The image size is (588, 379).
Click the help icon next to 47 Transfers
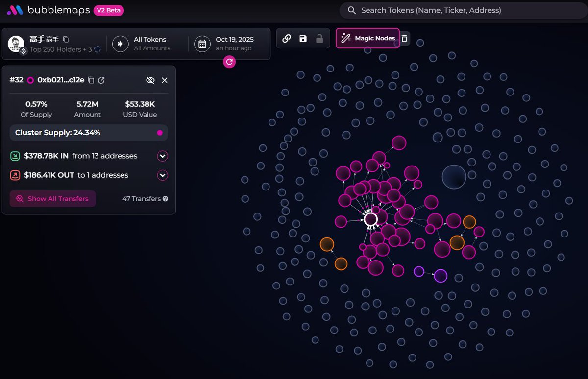pos(165,199)
